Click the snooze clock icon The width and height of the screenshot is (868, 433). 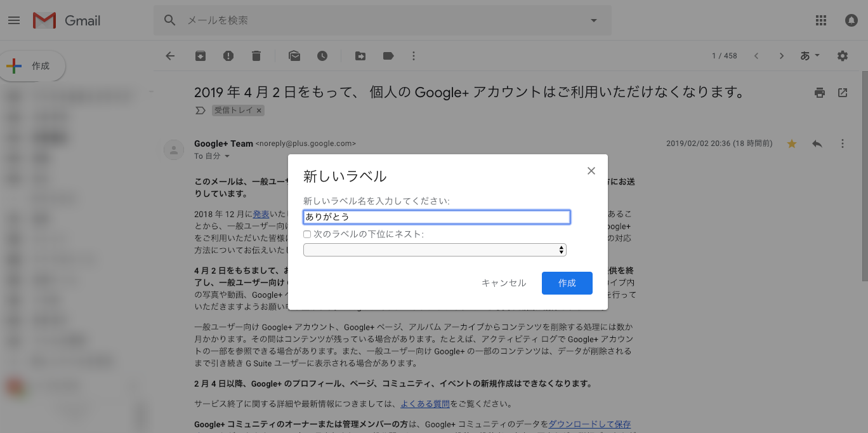coord(322,56)
